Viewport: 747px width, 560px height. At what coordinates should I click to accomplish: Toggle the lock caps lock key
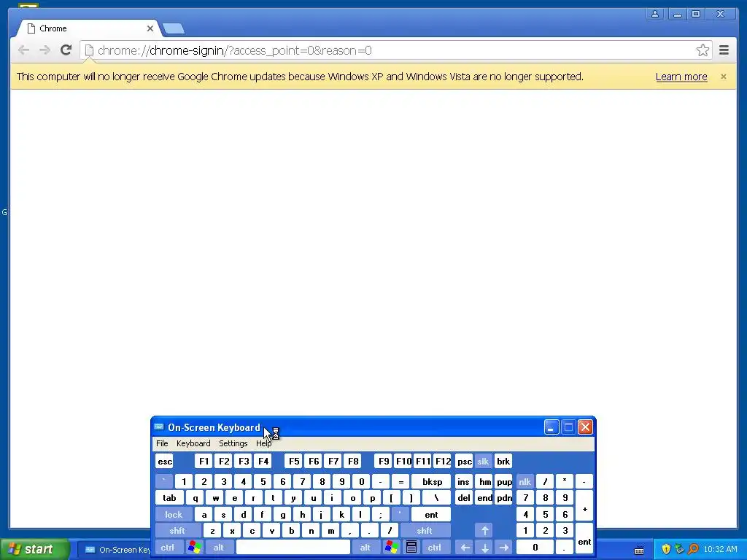(174, 515)
